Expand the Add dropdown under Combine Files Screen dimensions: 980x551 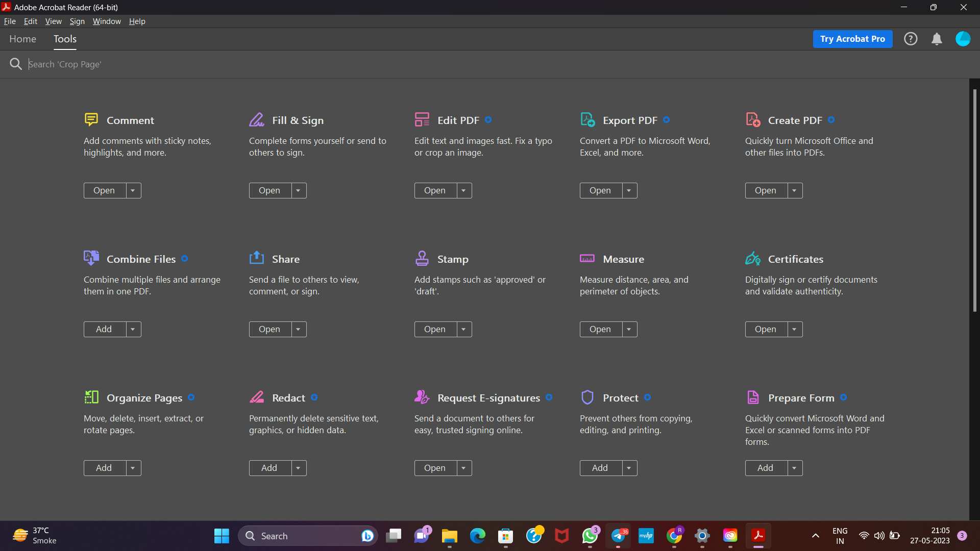tap(133, 329)
